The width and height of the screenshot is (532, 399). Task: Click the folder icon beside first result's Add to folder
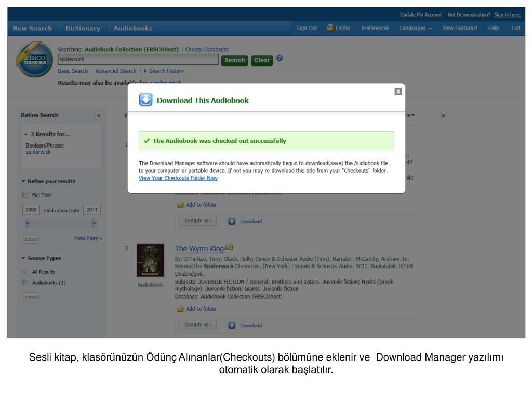180,205
